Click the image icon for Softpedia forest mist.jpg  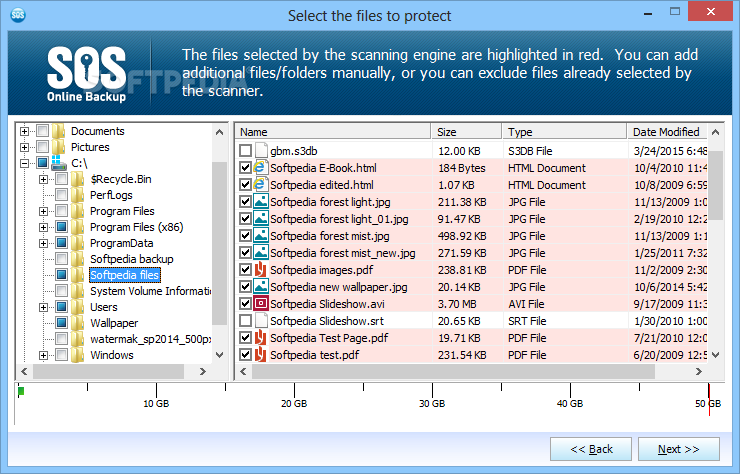tap(261, 236)
